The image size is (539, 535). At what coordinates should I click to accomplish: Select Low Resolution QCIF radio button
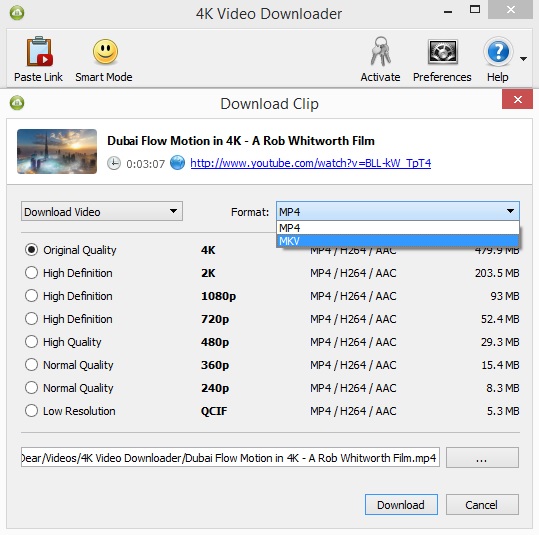pyautogui.click(x=31, y=411)
